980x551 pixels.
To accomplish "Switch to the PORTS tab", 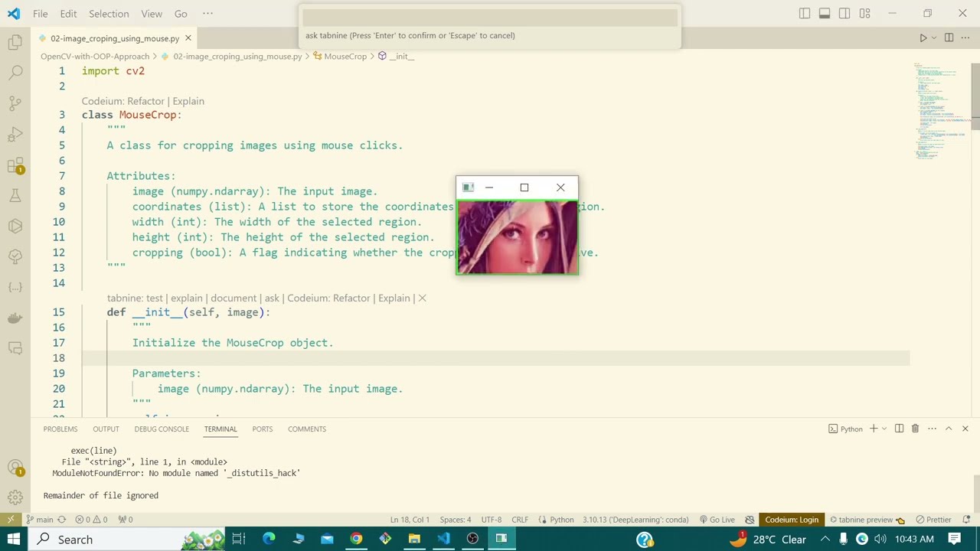I will 262,429.
